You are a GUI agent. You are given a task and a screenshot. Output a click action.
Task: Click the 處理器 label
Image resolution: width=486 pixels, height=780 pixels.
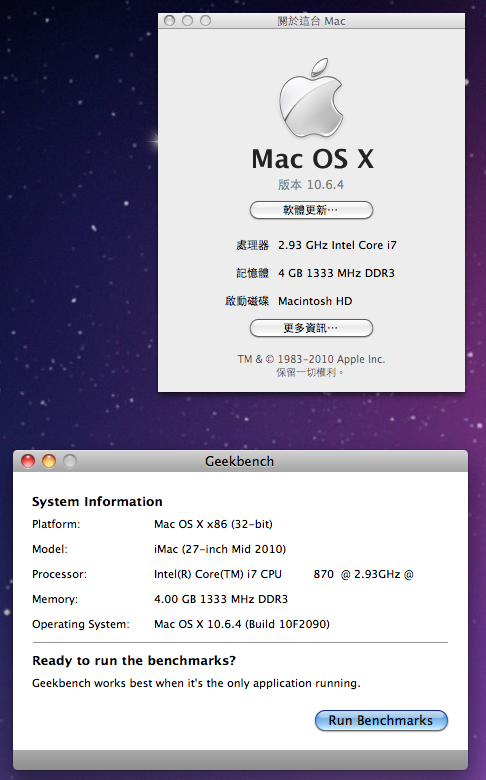[x=252, y=245]
